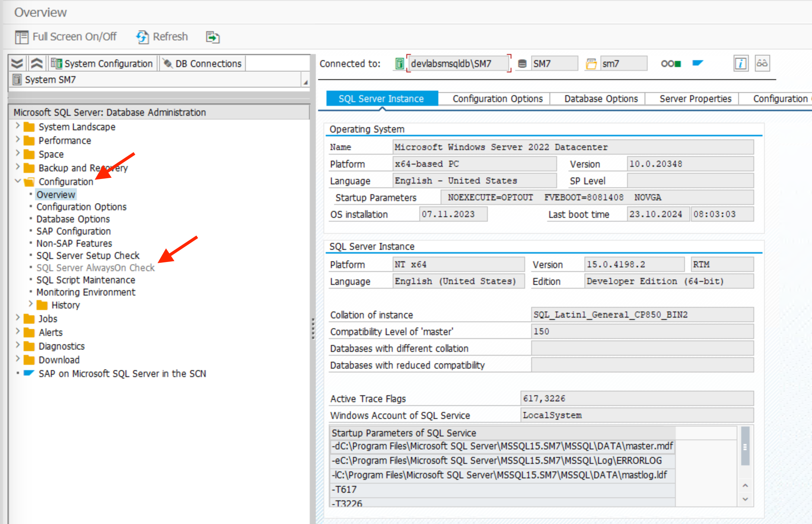Collapse the Configuration folder
This screenshot has height=524, width=812.
point(18,181)
